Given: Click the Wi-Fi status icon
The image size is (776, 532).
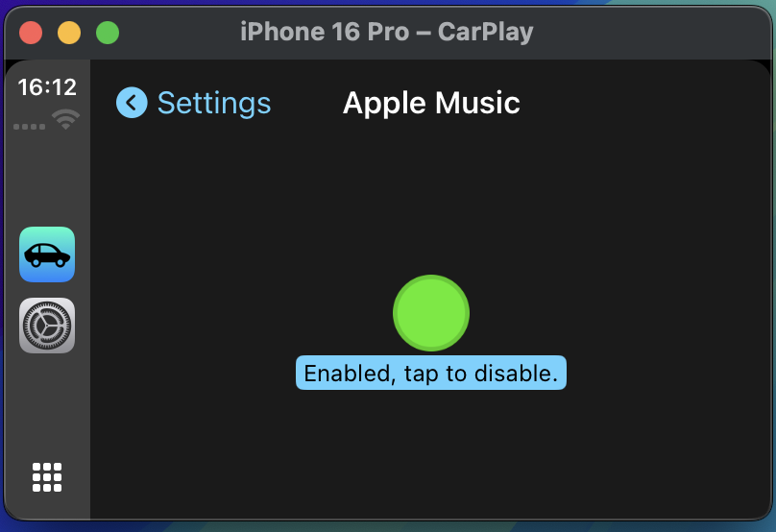Looking at the screenshot, I should tap(65, 119).
